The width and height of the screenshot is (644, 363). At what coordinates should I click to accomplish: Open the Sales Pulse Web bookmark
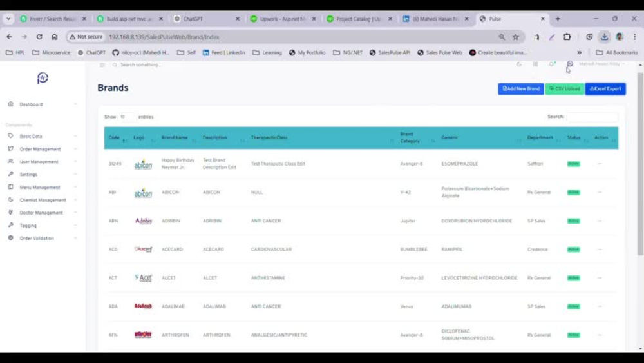point(439,53)
